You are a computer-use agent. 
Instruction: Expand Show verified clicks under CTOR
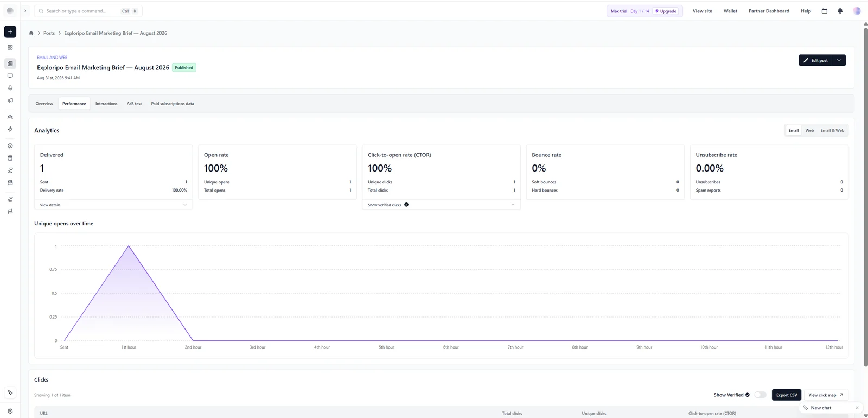(441, 205)
